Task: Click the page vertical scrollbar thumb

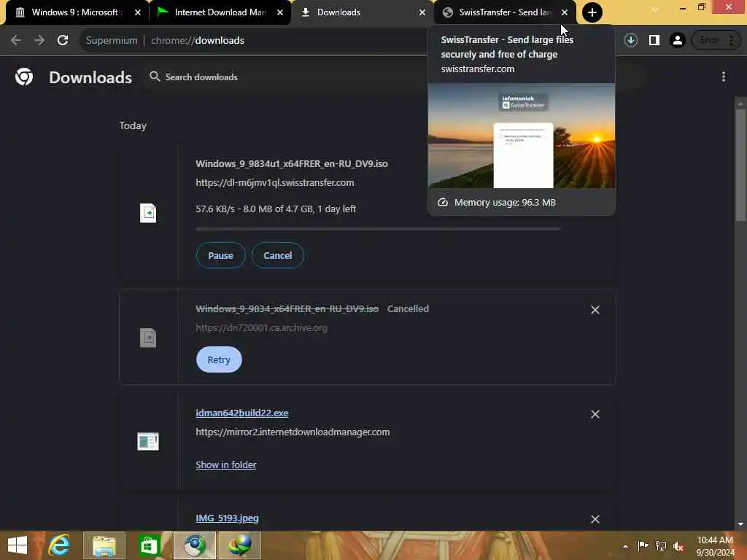Action: pos(740,165)
